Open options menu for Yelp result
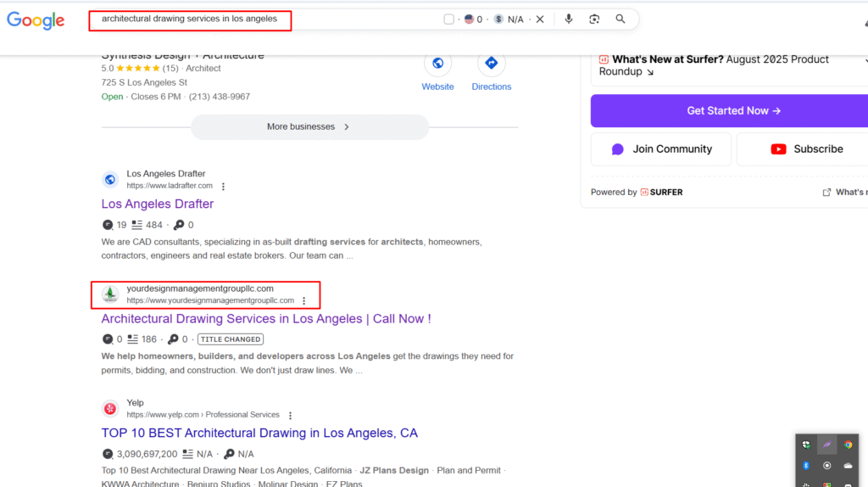Screen dimensions: 868x487 tap(290, 415)
